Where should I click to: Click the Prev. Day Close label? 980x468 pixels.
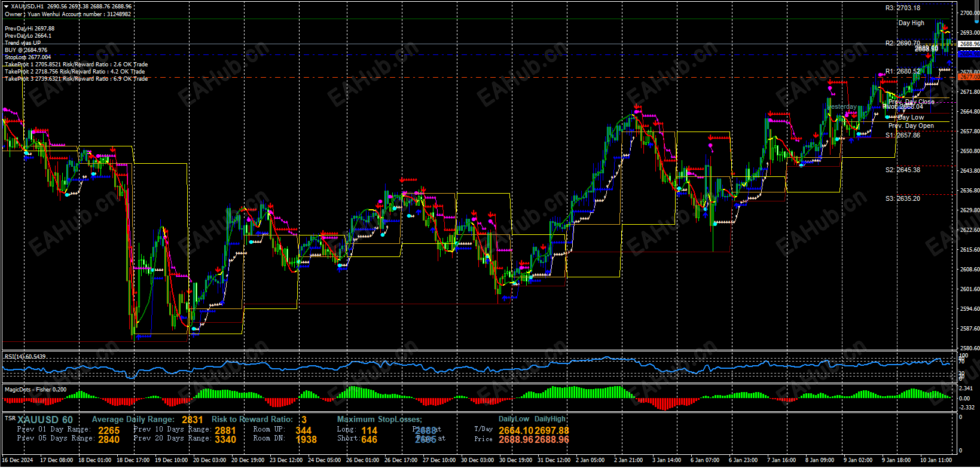[911, 102]
